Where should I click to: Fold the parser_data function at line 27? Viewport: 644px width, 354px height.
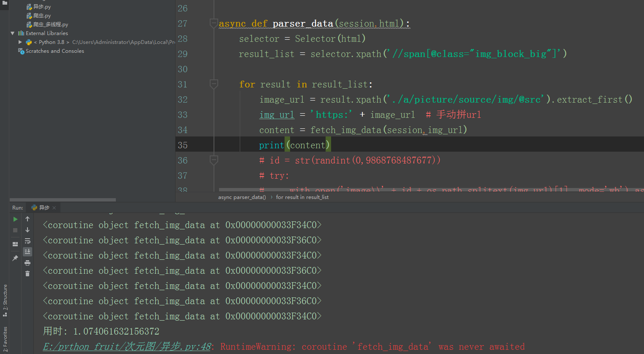(x=214, y=24)
